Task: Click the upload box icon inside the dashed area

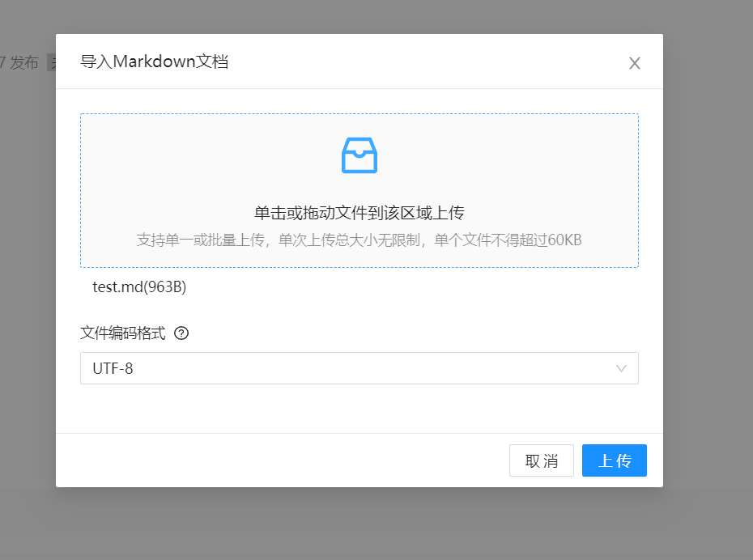Action: click(x=359, y=155)
